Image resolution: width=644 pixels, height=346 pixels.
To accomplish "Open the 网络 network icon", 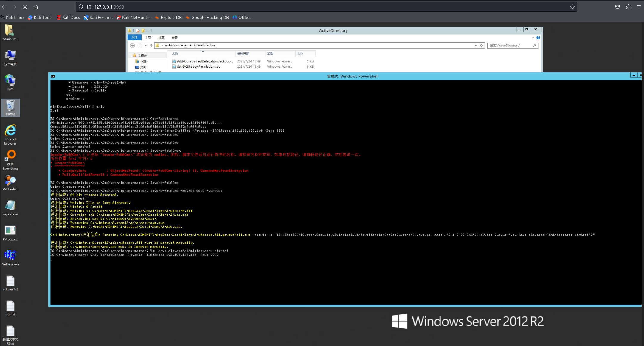I will click(10, 83).
